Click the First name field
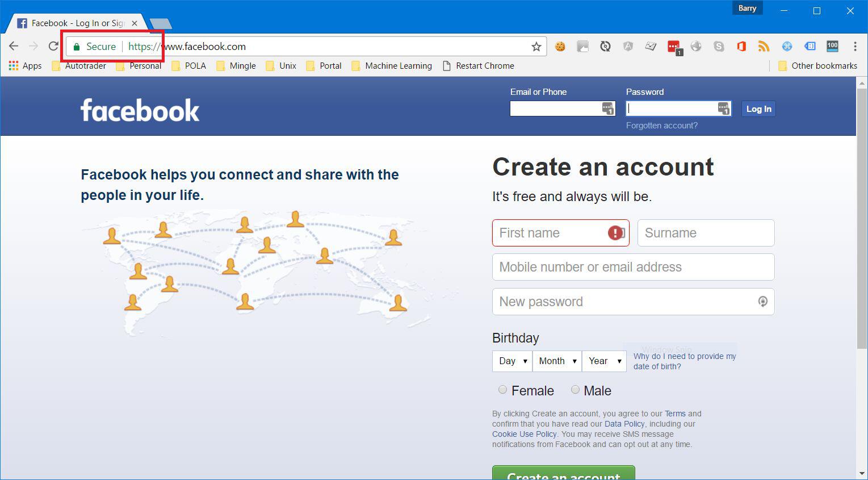Viewport: 868px width, 480px height. [x=561, y=233]
